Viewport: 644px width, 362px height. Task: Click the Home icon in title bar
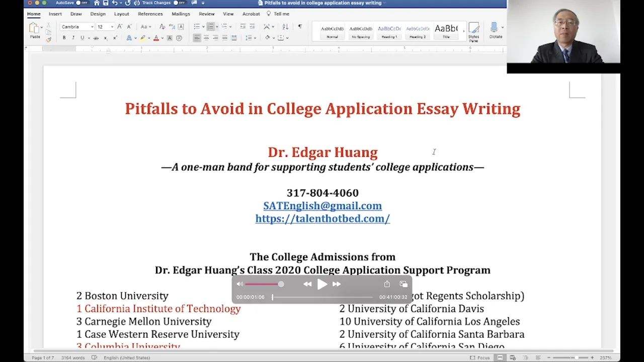click(97, 3)
